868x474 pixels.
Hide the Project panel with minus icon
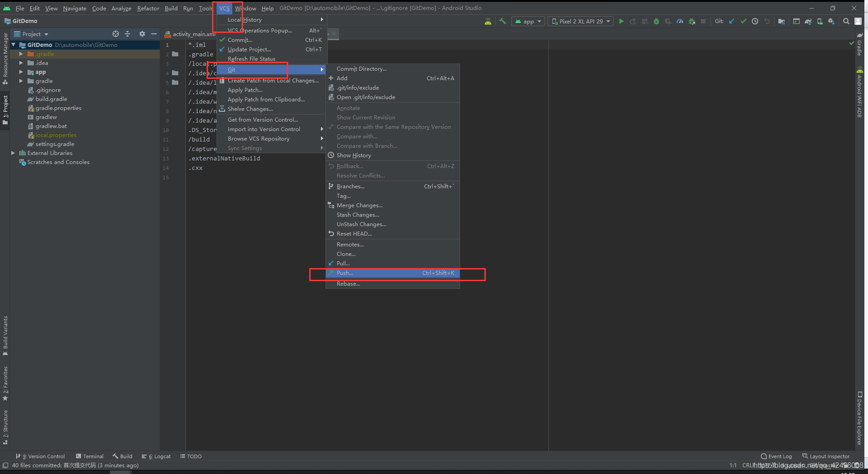154,34
